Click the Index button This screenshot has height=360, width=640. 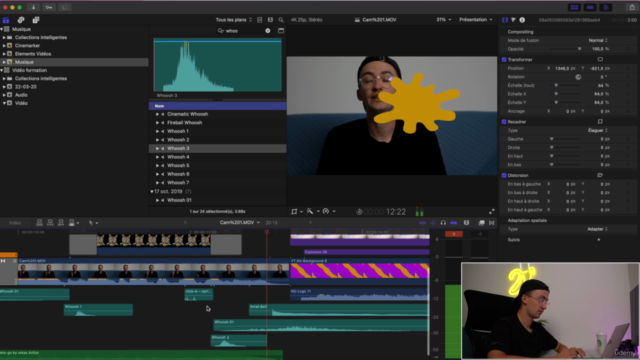15,222
